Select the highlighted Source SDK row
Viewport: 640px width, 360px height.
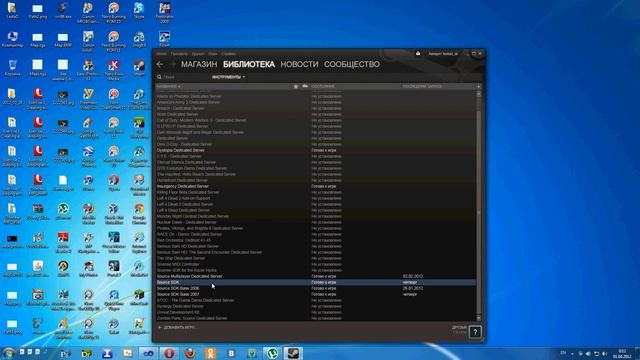[x=316, y=282]
